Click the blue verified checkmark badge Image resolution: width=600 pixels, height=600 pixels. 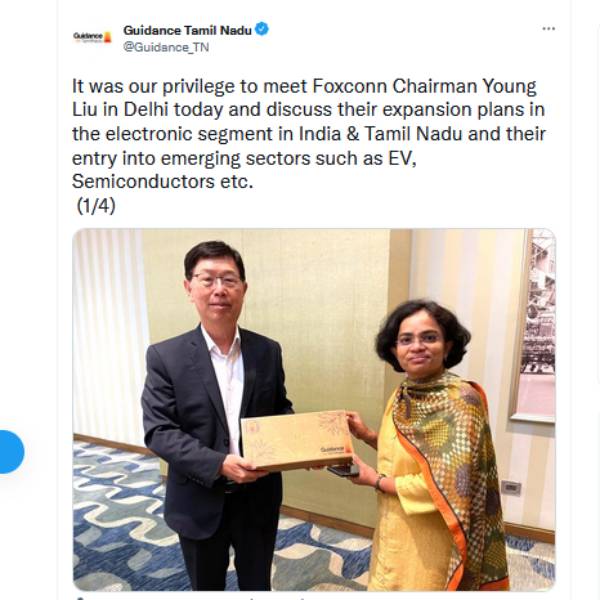[x=262, y=29]
